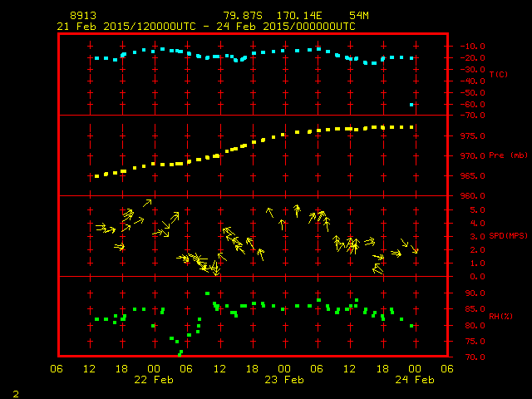This screenshot has width=532, height=399.
Task: Click the isolated cyan temperature point near -60
Action: [x=411, y=105]
